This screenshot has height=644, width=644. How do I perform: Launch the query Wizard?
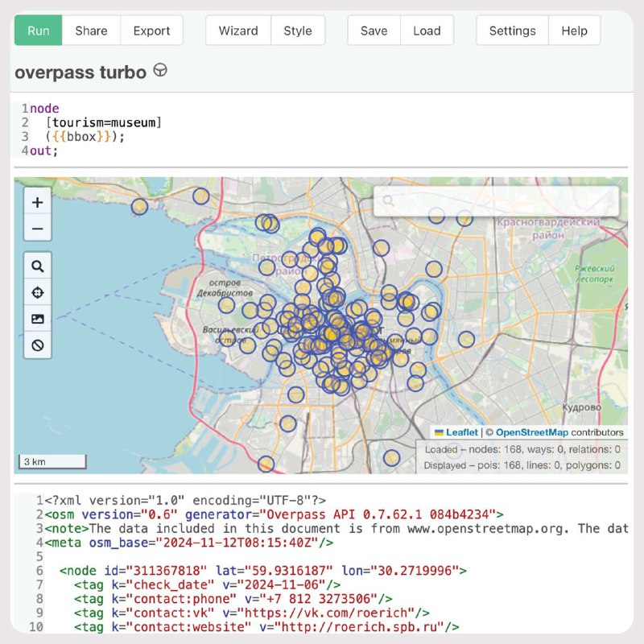pyautogui.click(x=238, y=31)
